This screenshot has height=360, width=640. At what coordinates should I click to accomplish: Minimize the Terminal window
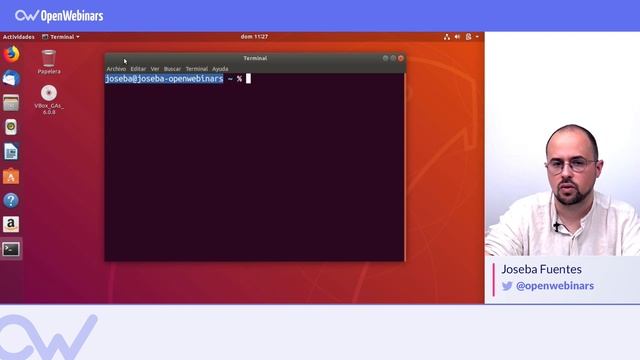(x=385, y=58)
